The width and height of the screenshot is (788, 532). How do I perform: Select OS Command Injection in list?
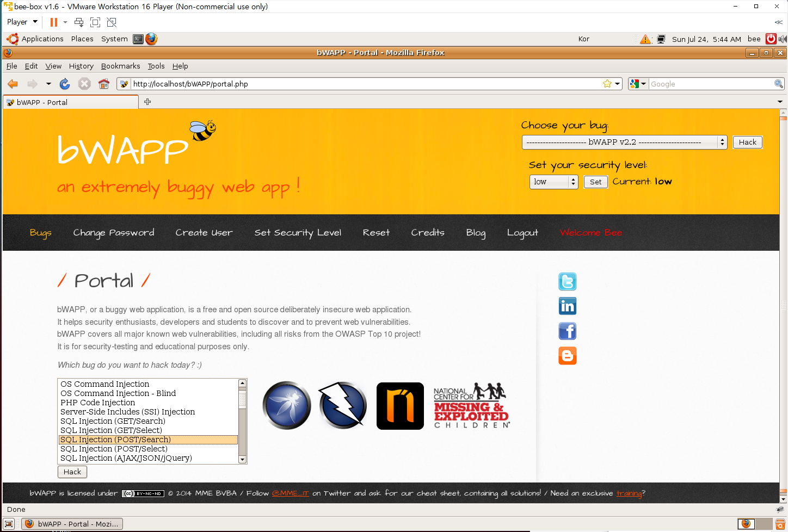point(149,384)
